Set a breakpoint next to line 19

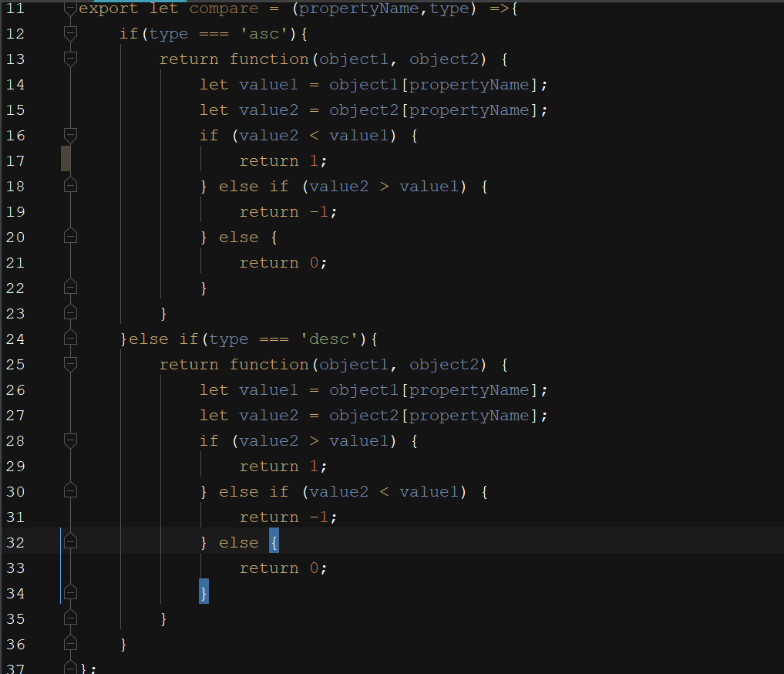pos(46,211)
